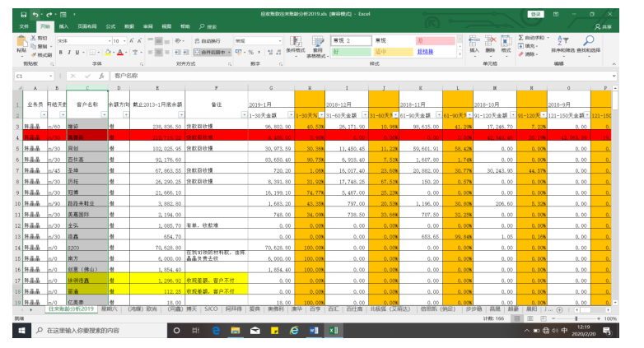Open the File (文件) menu
Viewport: 644px width, 348px height.
[x=24, y=26]
